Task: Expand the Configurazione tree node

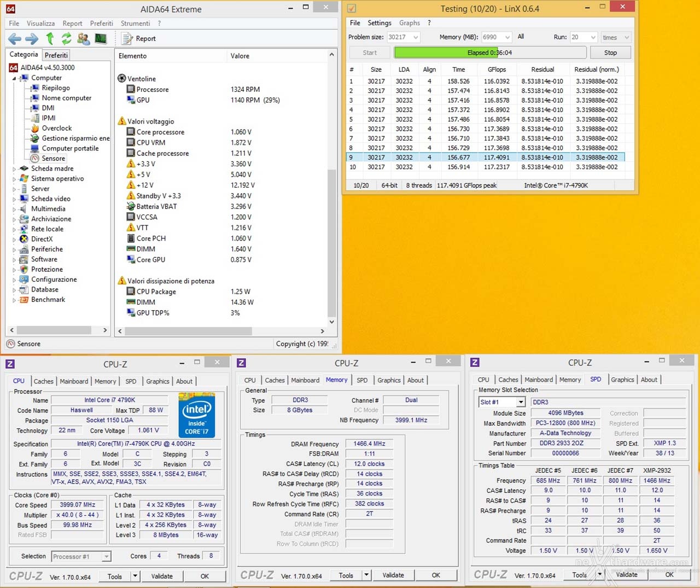Action: click(14, 280)
